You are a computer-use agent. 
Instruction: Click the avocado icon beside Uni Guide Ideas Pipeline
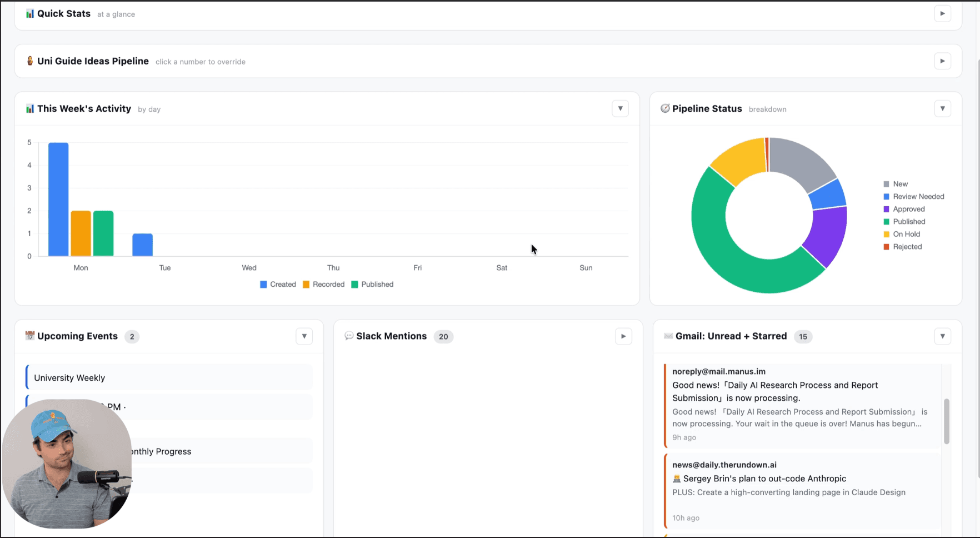[29, 61]
